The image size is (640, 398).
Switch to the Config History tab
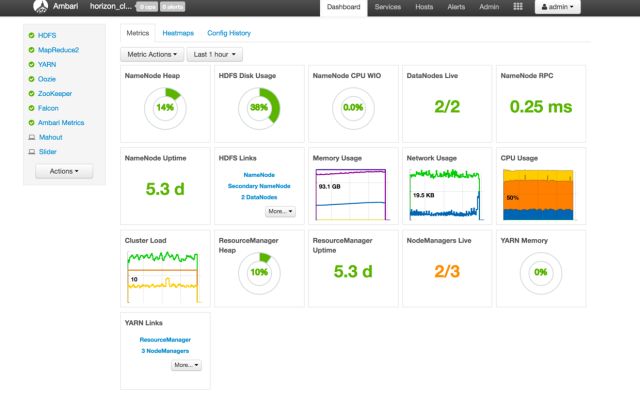(x=229, y=33)
